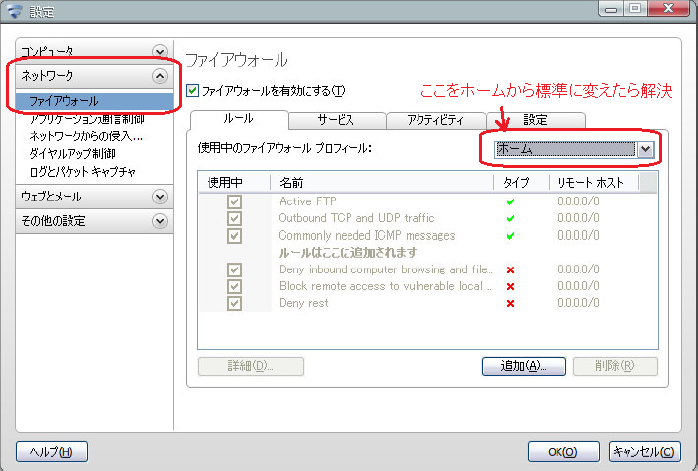Switch to the アクティビティ tab
Screen dimensions: 698x471
(435, 120)
